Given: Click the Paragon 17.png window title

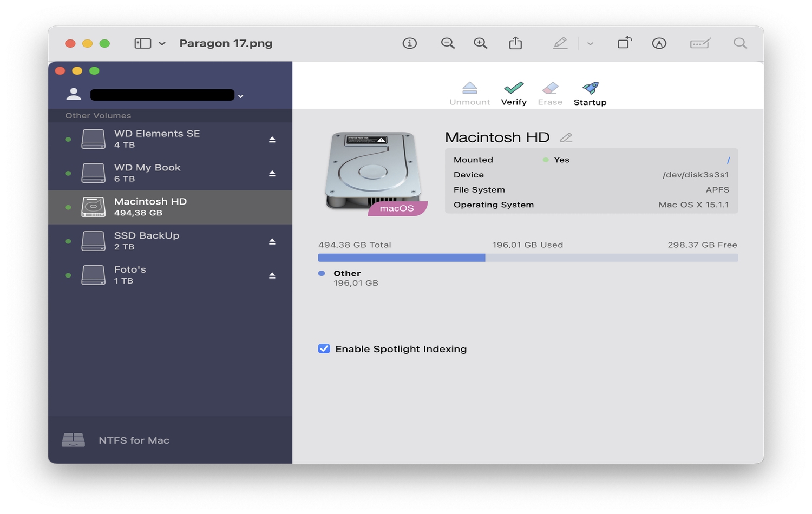Looking at the screenshot, I should [226, 43].
